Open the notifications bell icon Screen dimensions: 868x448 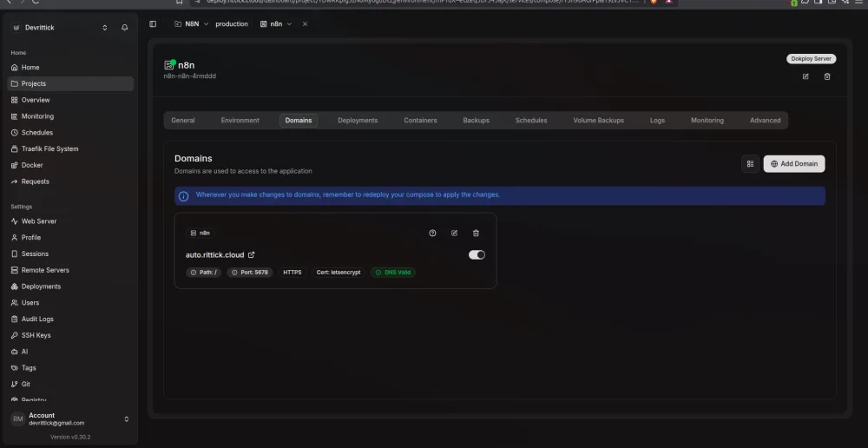(124, 28)
